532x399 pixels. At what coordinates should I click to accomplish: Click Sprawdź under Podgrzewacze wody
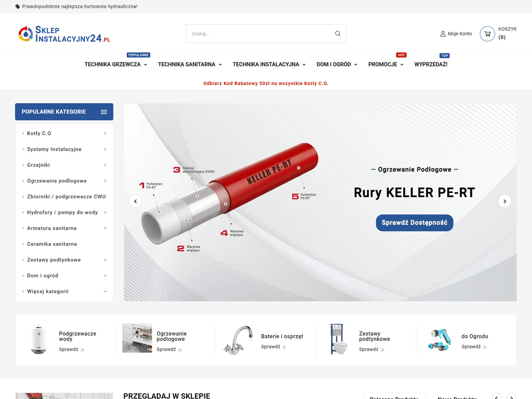[72, 350]
